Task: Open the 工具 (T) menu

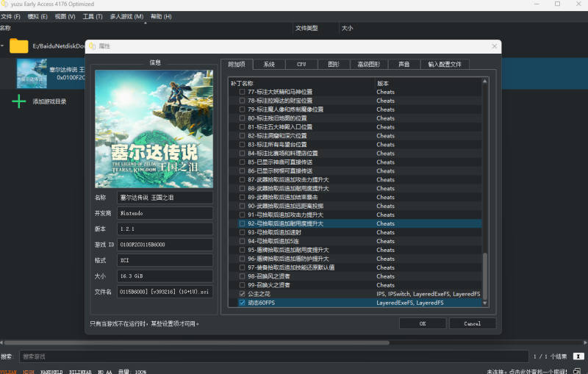Action: point(93,16)
